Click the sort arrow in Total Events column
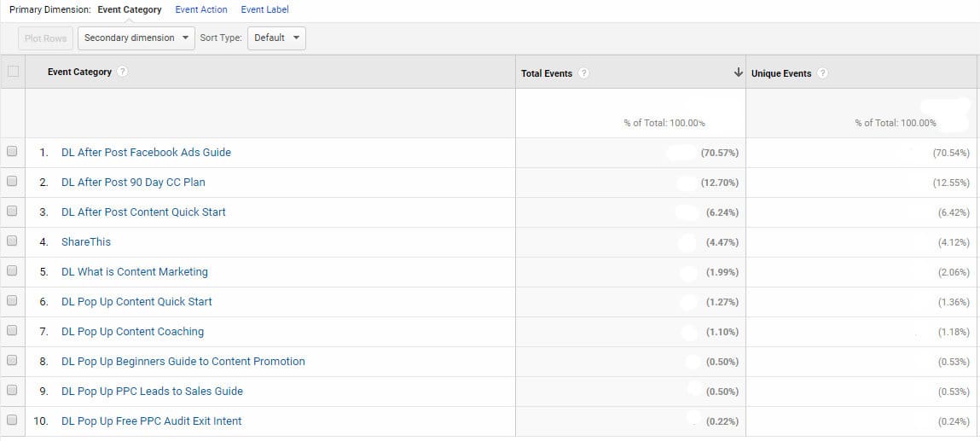 coord(738,73)
